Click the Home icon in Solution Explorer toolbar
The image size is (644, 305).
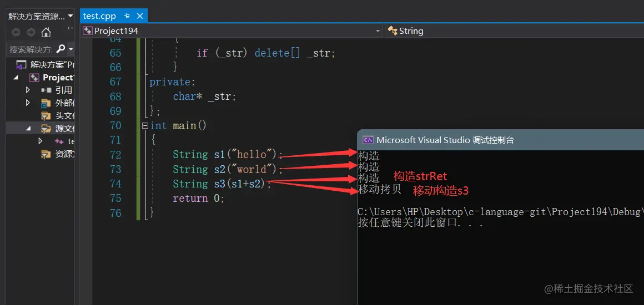46,32
